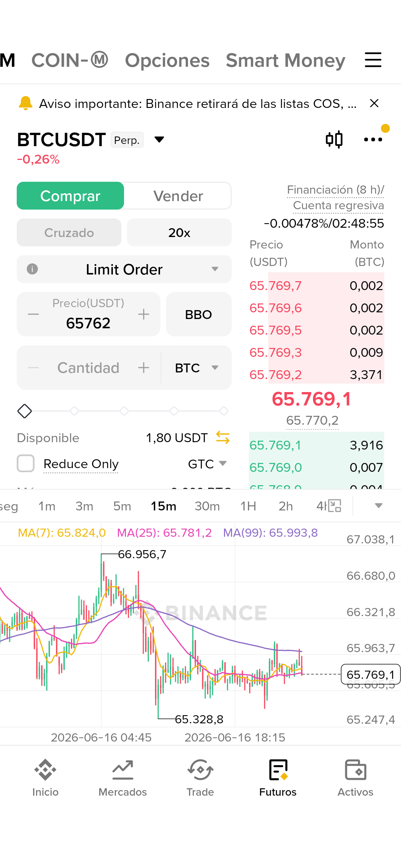Select the 30m chart interval
The width and height of the screenshot is (401, 868).
pyautogui.click(x=207, y=506)
